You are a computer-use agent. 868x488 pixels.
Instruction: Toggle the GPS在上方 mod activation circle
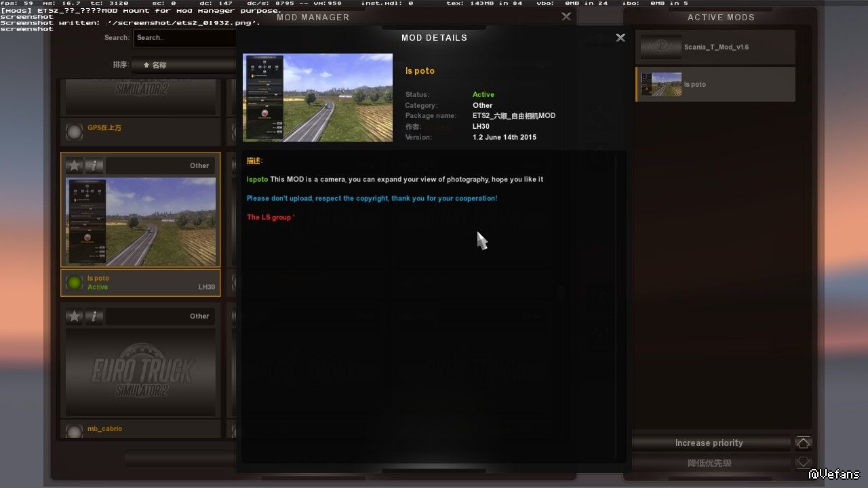pos(74,131)
